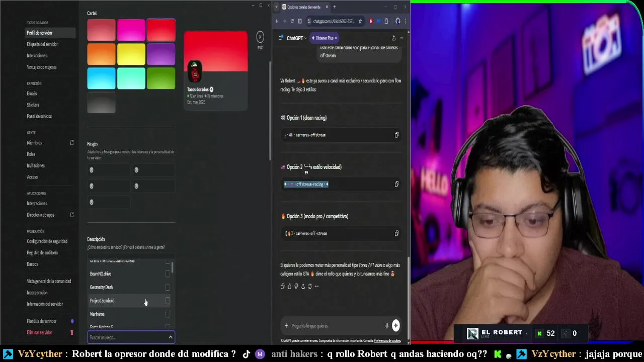This screenshot has width=644, height=362.
Task: Open the ChatGPT model selector dropdown
Action: [x=296, y=38]
